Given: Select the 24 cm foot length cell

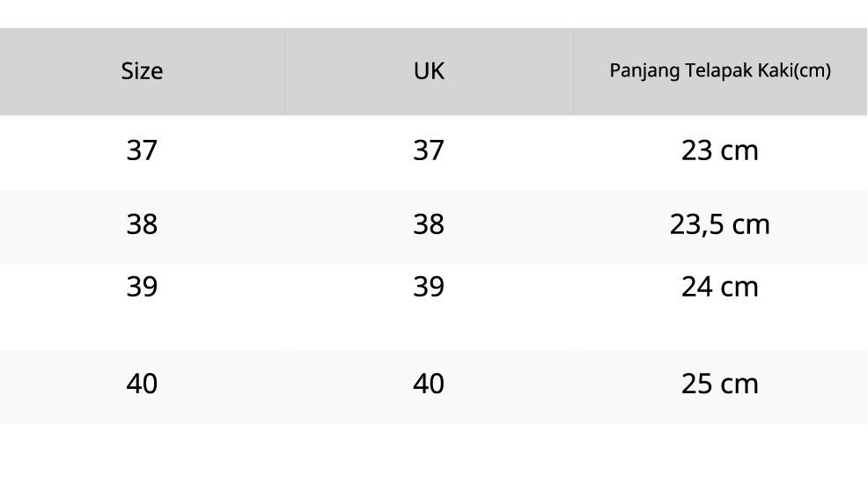Looking at the screenshot, I should [719, 287].
